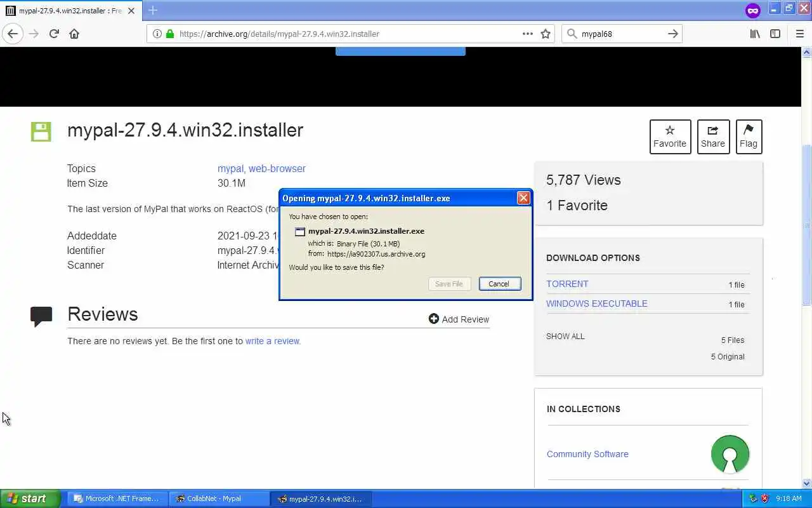The height and width of the screenshot is (508, 812).
Task: Go back to the previous page
Action: 13,34
